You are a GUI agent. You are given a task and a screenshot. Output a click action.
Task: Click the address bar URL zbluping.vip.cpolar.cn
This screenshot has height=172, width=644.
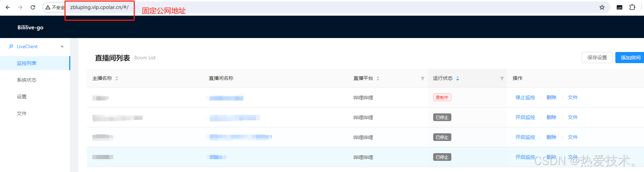[x=99, y=7]
